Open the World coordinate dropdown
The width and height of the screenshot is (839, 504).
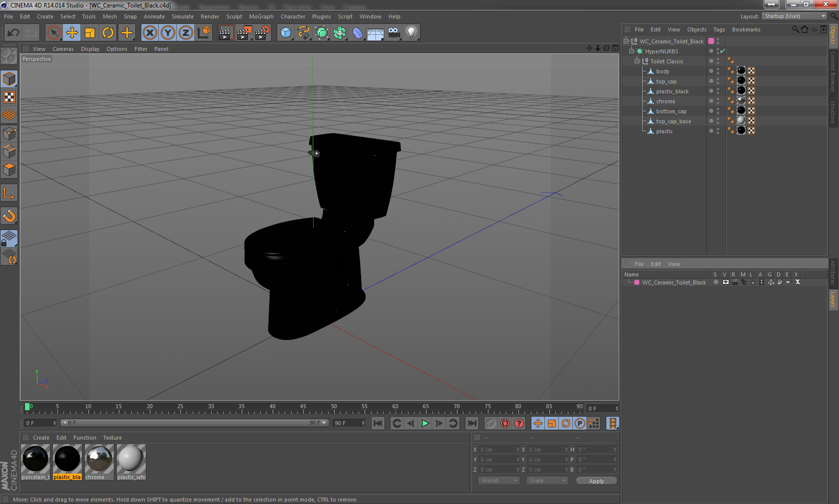pos(499,481)
